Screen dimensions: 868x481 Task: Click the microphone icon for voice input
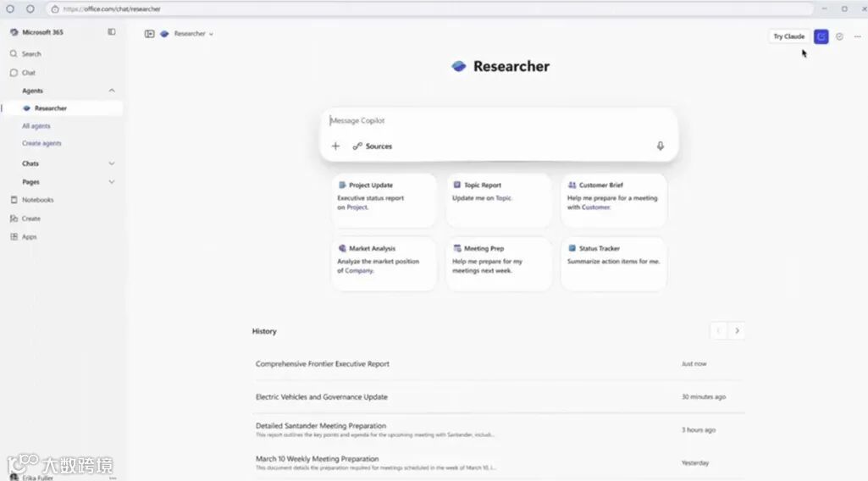click(660, 147)
